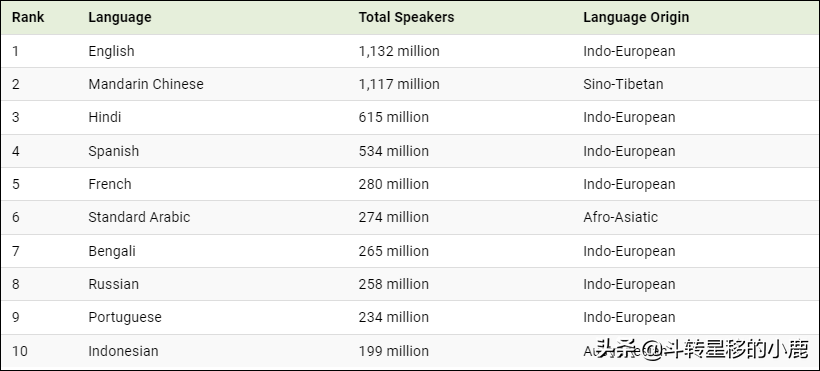Click the 1,117 million speakers value

pyautogui.click(x=399, y=84)
